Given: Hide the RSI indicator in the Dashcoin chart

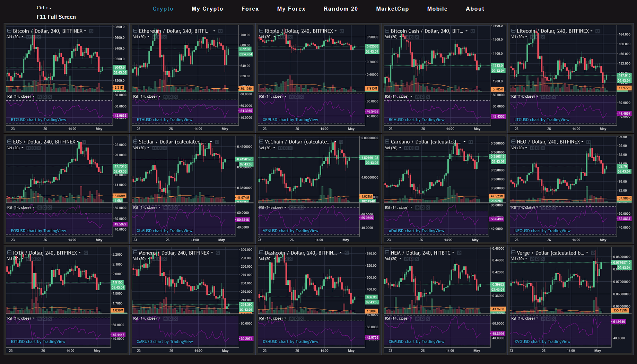Looking at the screenshot, I should [x=291, y=319].
